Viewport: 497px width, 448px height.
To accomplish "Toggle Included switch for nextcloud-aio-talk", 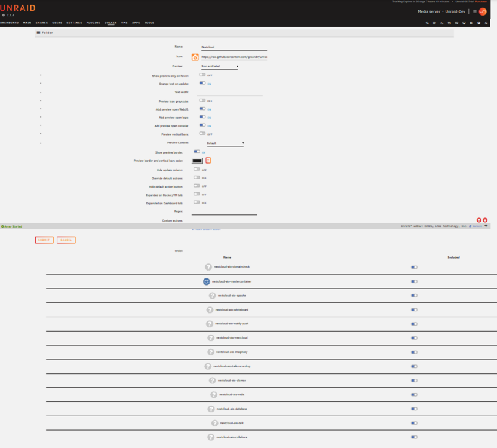I will (x=414, y=423).
